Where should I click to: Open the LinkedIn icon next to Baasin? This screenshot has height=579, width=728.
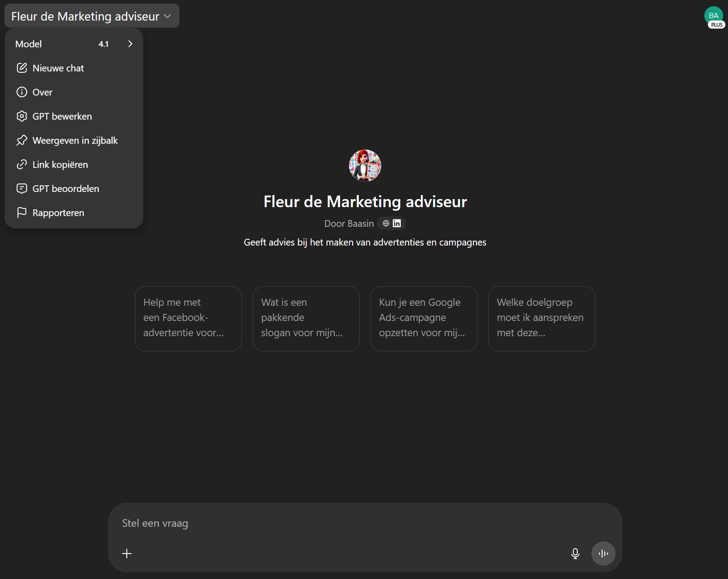click(x=397, y=223)
